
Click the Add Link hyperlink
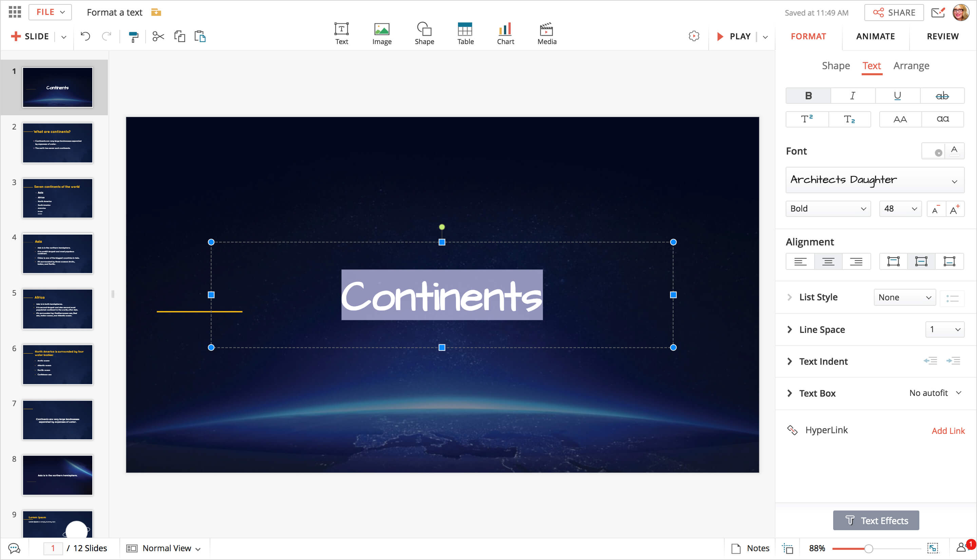[x=948, y=431]
